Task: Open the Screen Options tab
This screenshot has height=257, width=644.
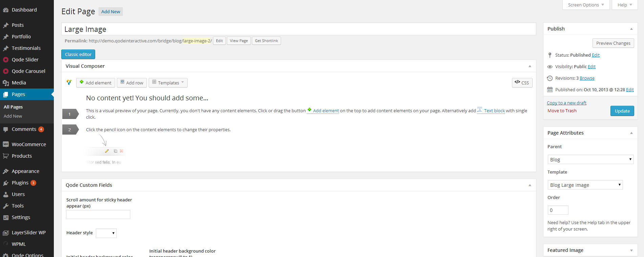Action: click(x=586, y=5)
